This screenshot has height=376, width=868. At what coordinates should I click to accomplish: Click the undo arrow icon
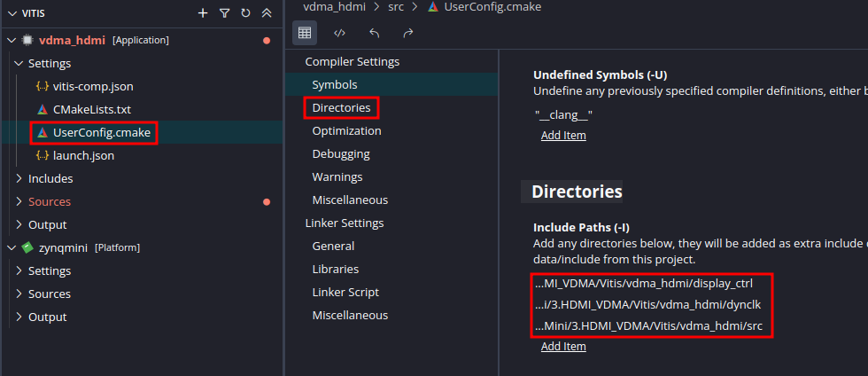(374, 33)
